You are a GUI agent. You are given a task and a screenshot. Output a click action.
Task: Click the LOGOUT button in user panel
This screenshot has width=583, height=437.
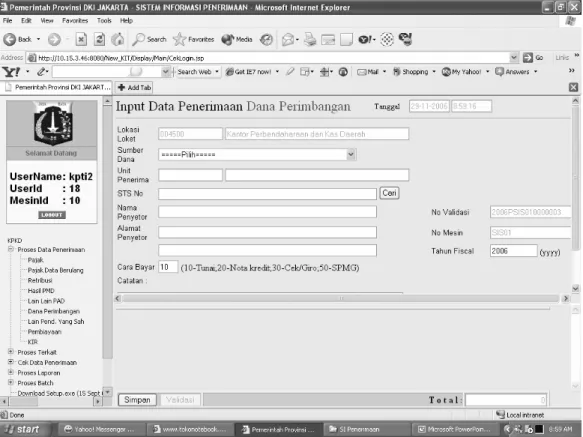(52, 215)
